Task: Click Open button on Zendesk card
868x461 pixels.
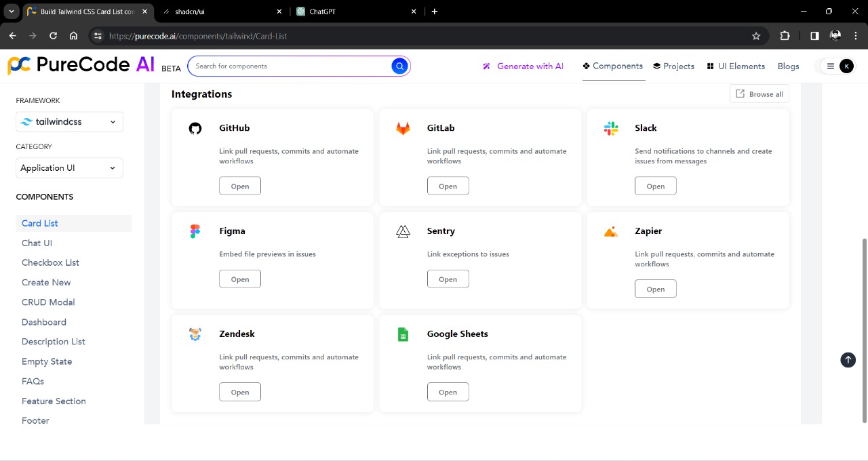Action: (x=240, y=393)
